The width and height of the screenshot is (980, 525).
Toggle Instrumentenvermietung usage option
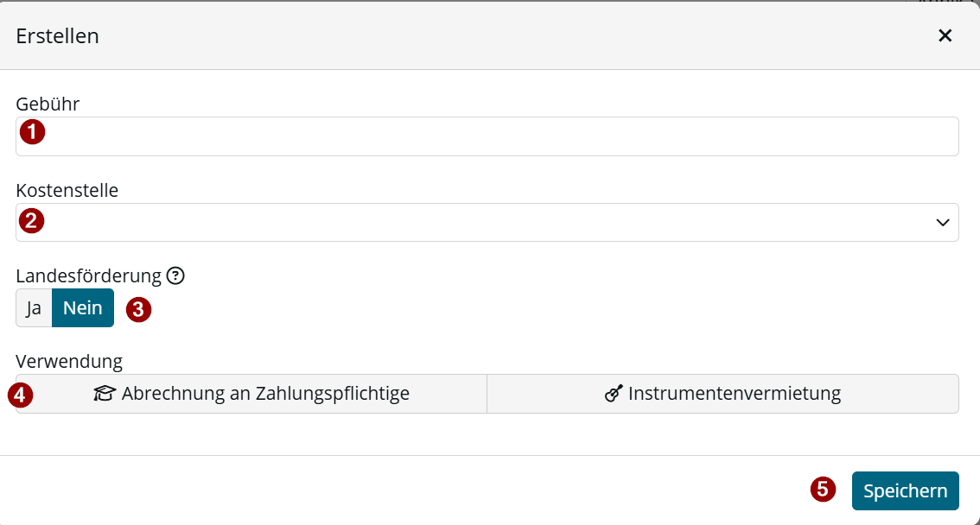[722, 393]
